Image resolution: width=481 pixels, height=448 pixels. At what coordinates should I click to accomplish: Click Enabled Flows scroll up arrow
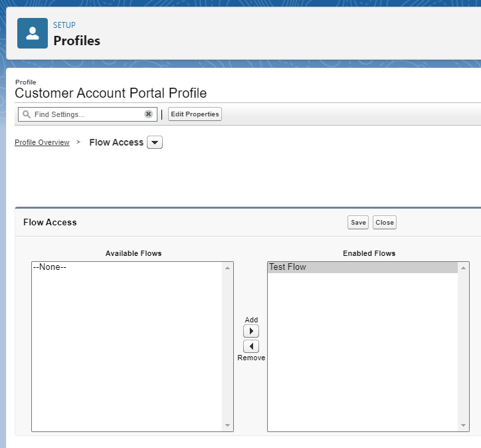tap(464, 268)
